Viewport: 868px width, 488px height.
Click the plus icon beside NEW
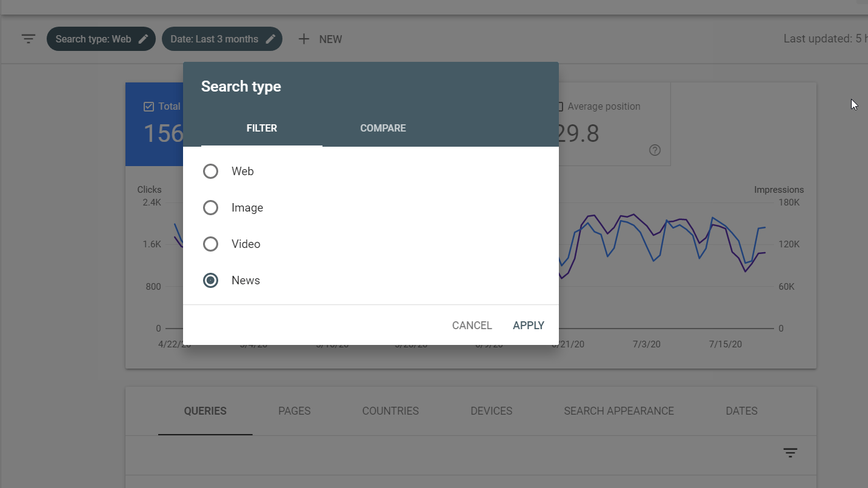pyautogui.click(x=303, y=39)
